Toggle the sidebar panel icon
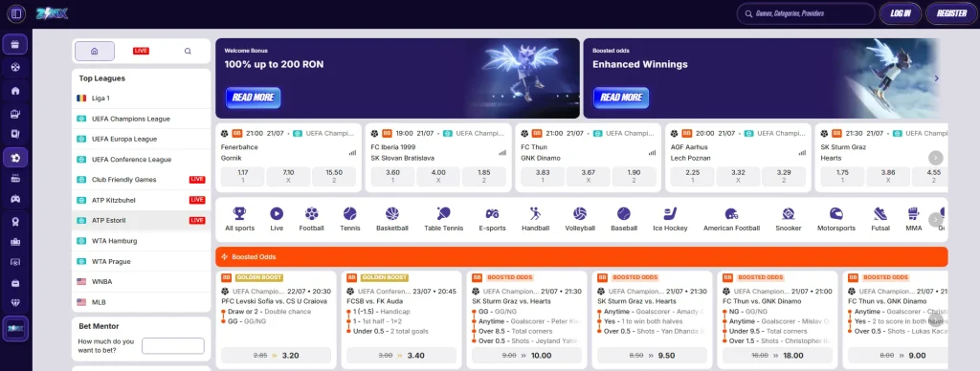 [x=15, y=12]
